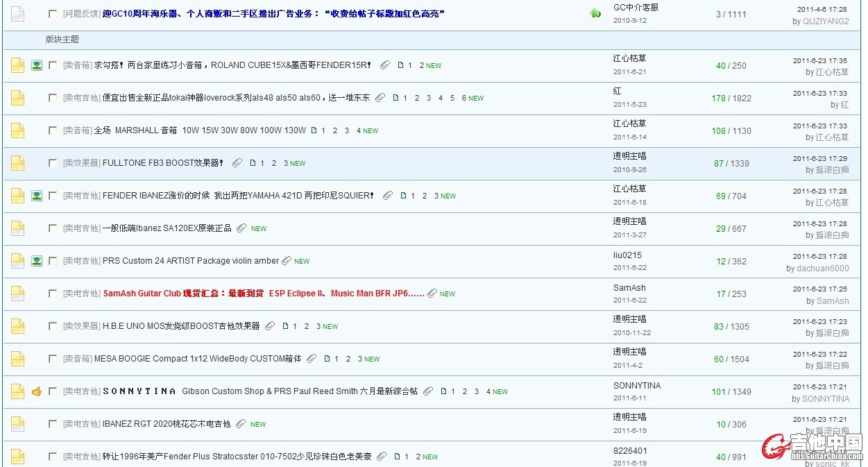Go to page 2 of H.B.E UNO MOS thread
This screenshot has width=868, height=467.
(306, 326)
